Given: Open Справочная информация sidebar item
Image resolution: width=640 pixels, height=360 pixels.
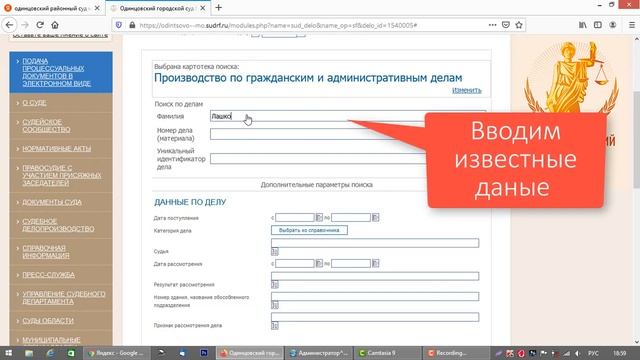Looking at the screenshot, I should [61, 252].
